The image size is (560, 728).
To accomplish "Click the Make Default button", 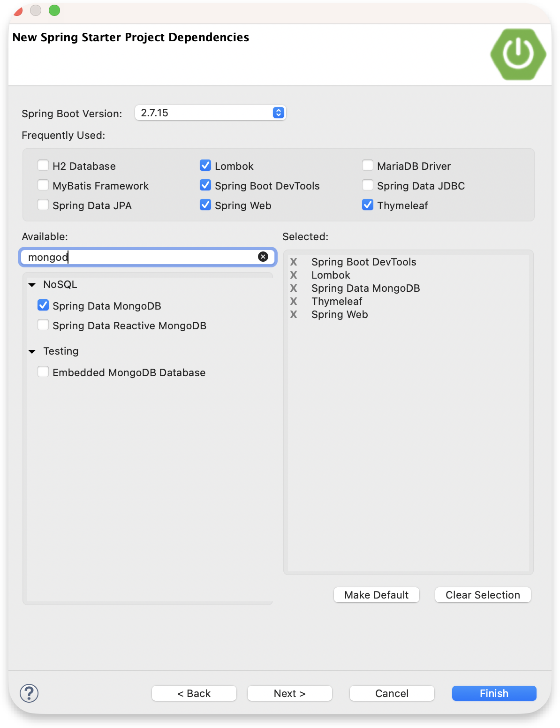I will [377, 595].
